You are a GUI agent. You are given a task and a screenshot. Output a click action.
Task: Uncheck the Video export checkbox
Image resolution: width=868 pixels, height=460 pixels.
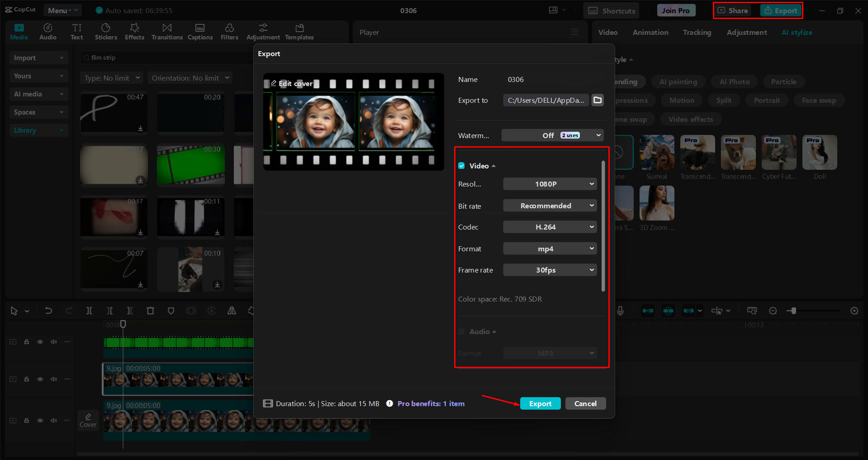pos(461,166)
